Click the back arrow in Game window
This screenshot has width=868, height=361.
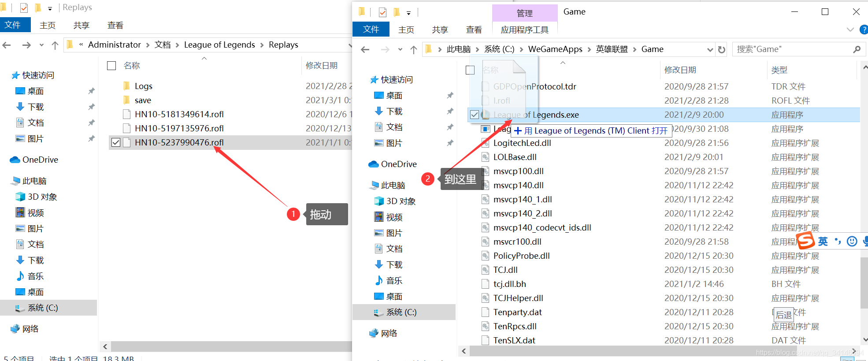click(365, 49)
